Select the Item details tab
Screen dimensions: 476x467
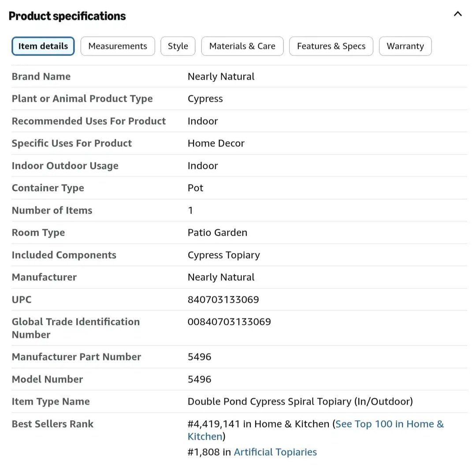[43, 46]
